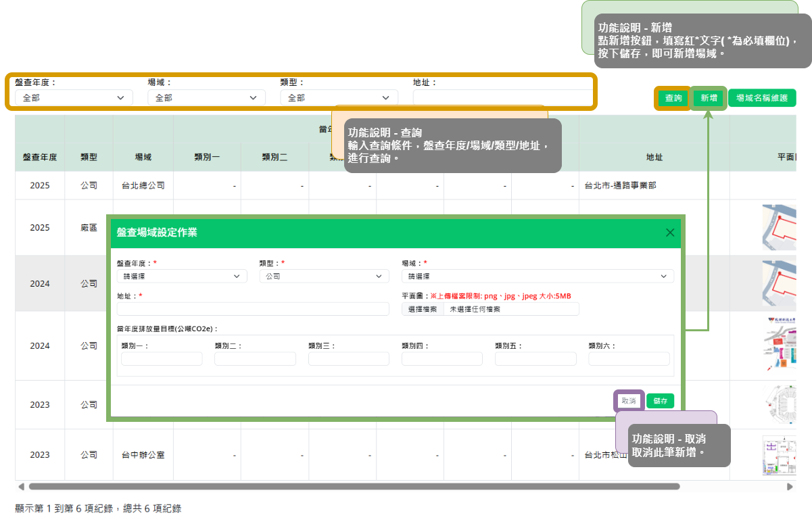Focus the dialog 地址 input field
Image resolution: width=812 pixels, height=526 pixels.
coord(253,309)
